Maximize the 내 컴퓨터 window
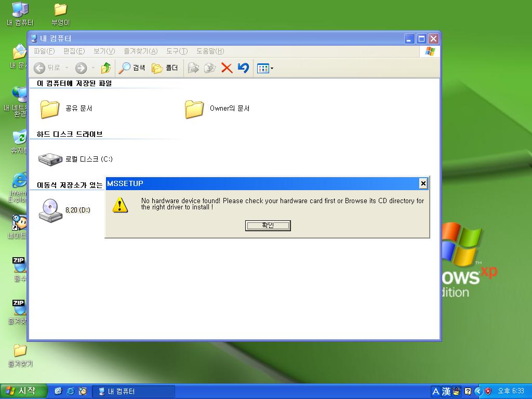This screenshot has height=399, width=532. click(421, 38)
